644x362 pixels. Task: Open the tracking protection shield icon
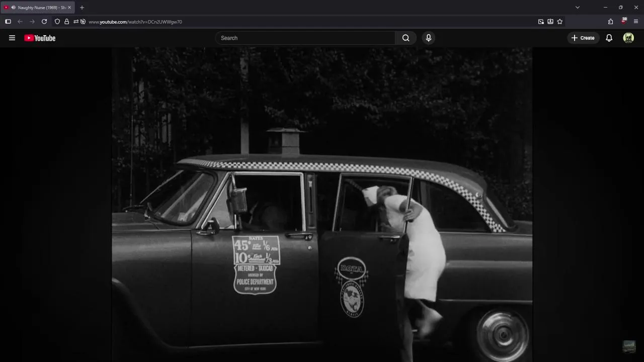[57, 22]
